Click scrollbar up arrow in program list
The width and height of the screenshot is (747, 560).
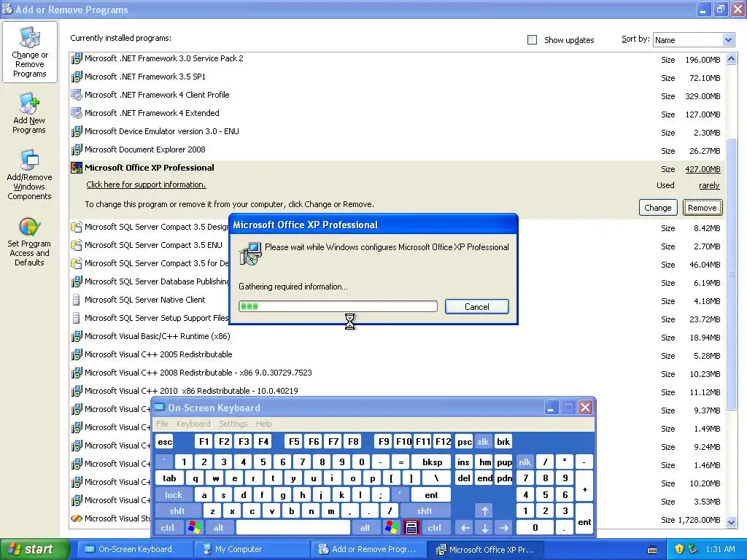pos(731,58)
